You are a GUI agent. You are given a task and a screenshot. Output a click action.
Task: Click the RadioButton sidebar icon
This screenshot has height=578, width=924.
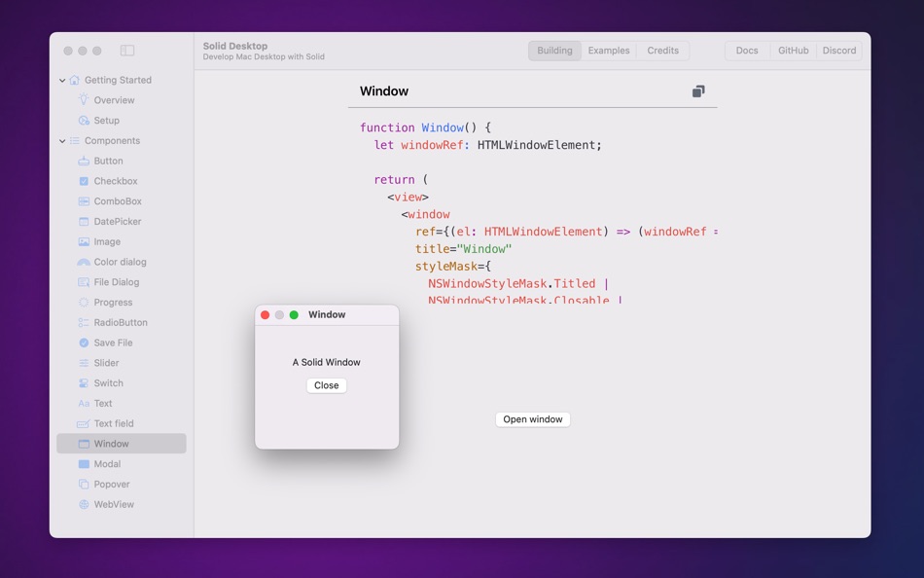tap(84, 323)
